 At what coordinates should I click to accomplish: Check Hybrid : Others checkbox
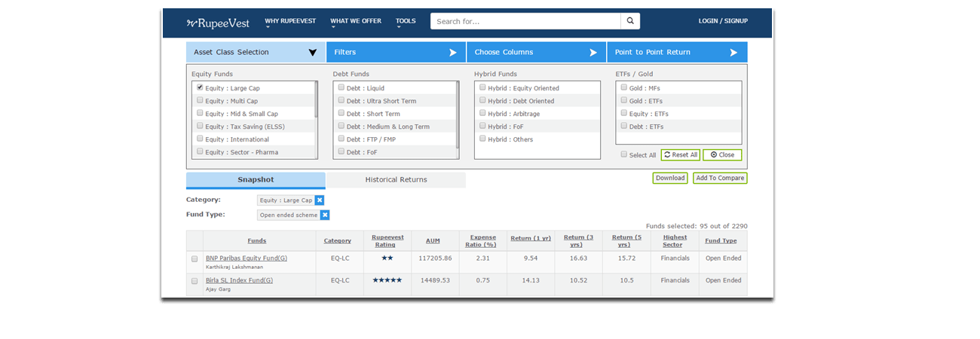pyautogui.click(x=482, y=139)
